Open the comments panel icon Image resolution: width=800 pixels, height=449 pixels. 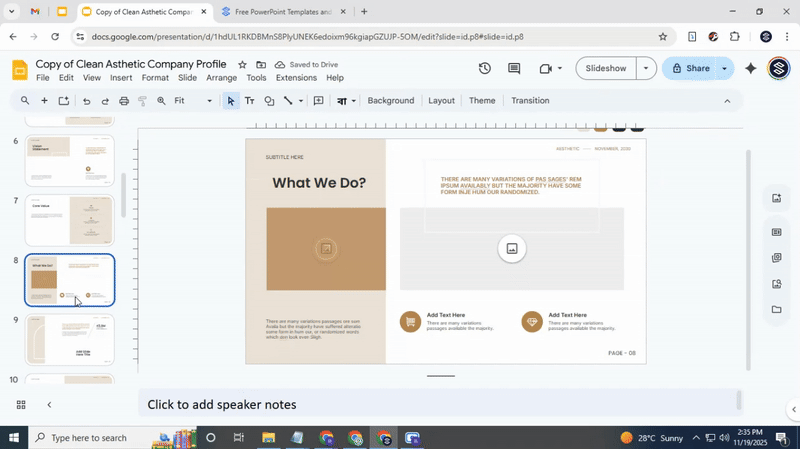(x=514, y=69)
